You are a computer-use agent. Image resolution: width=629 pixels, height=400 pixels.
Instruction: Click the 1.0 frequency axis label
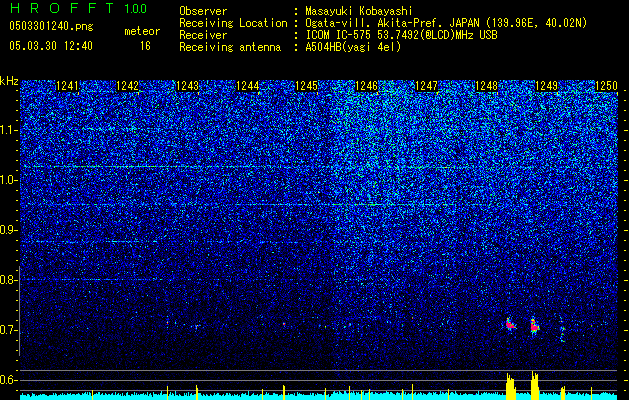coord(9,180)
